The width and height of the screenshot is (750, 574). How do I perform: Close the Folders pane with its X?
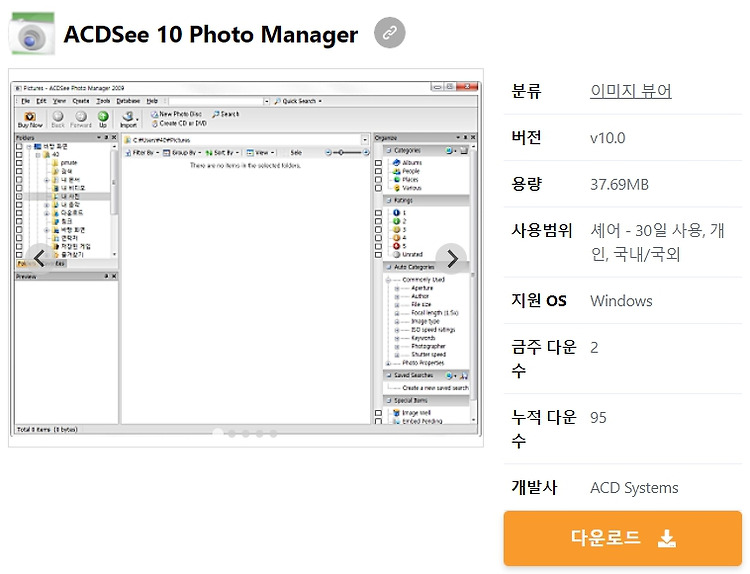pos(114,138)
